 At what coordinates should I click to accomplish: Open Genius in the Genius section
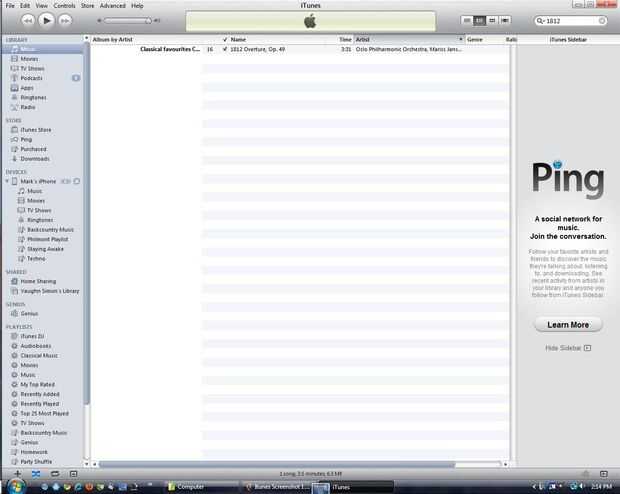click(29, 314)
